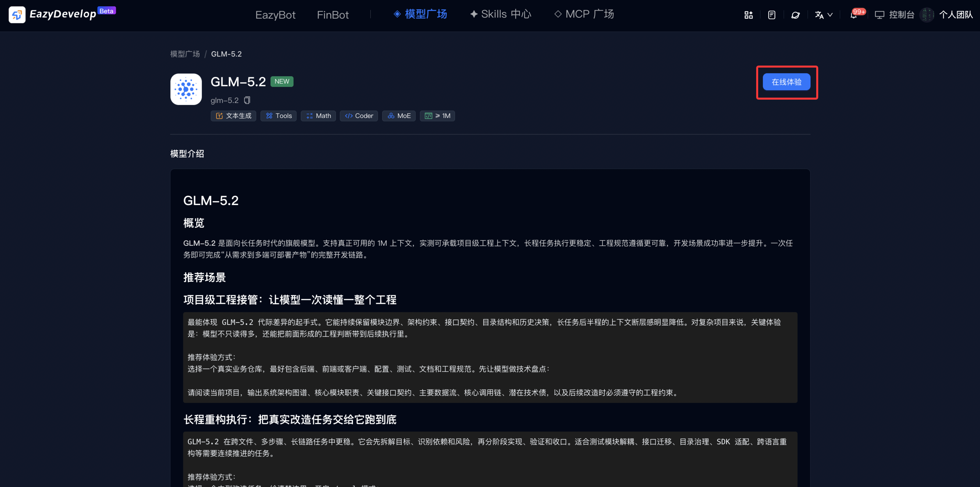This screenshot has width=980, height=487.
Task: Click the NEW badge beside GLM-5.2
Action: point(282,81)
